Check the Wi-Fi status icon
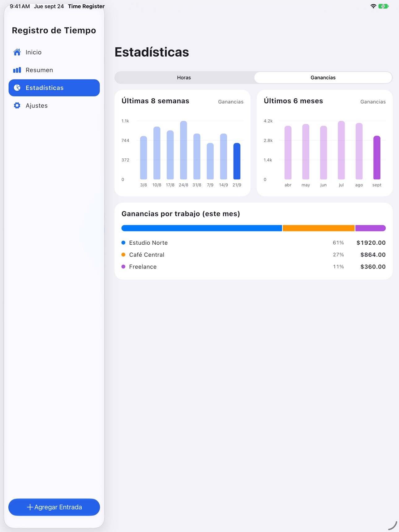Image resolution: width=399 pixels, height=532 pixels. [x=373, y=6]
